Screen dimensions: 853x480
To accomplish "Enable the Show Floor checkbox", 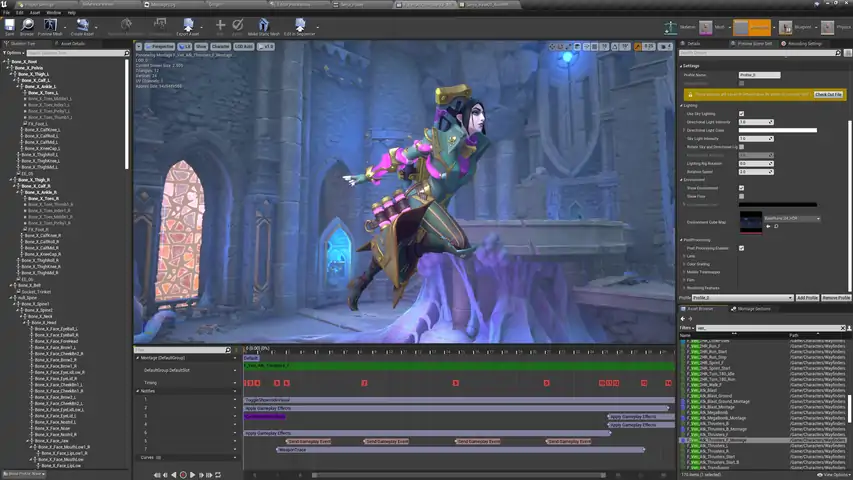I will click(741, 196).
